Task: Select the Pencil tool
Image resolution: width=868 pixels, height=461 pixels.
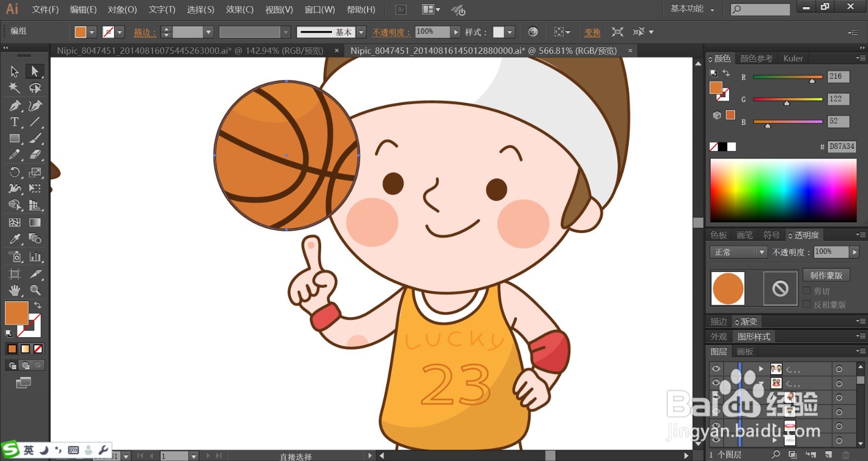Action: pos(15,155)
